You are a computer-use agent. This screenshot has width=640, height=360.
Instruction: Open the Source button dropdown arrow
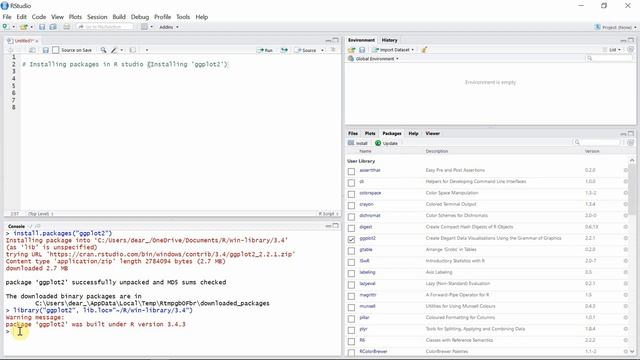point(322,50)
